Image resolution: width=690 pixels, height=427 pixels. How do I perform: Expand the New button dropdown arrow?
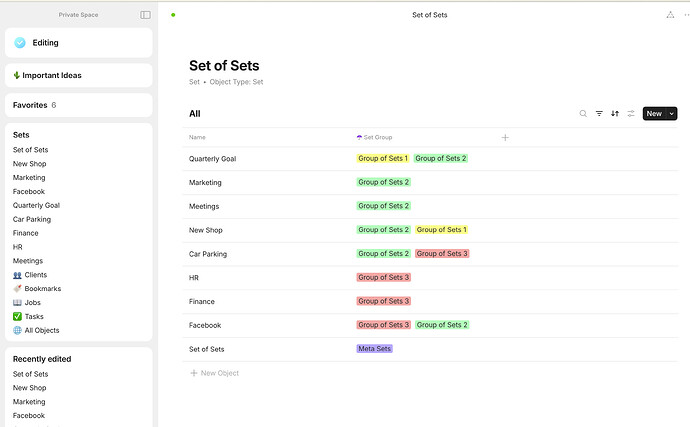[x=672, y=114]
